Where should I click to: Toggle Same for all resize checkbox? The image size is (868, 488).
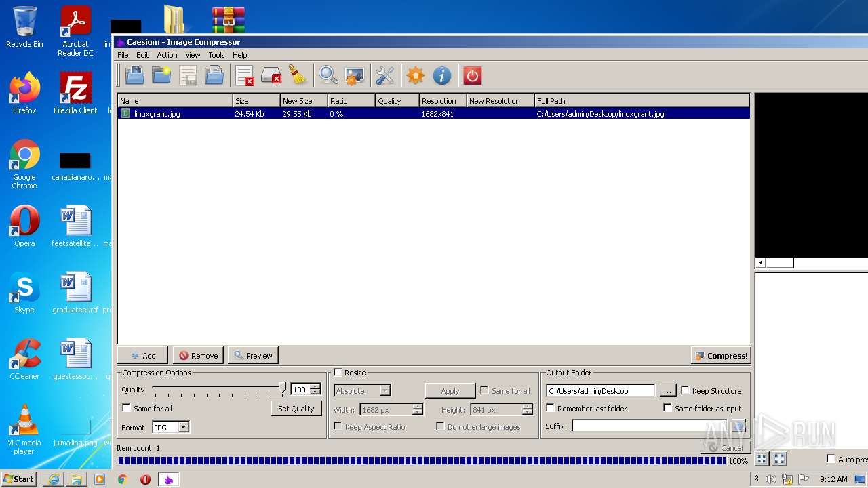(x=484, y=390)
